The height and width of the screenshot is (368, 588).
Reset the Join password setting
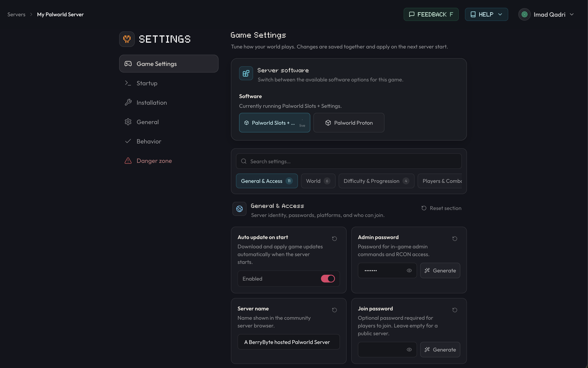click(454, 310)
